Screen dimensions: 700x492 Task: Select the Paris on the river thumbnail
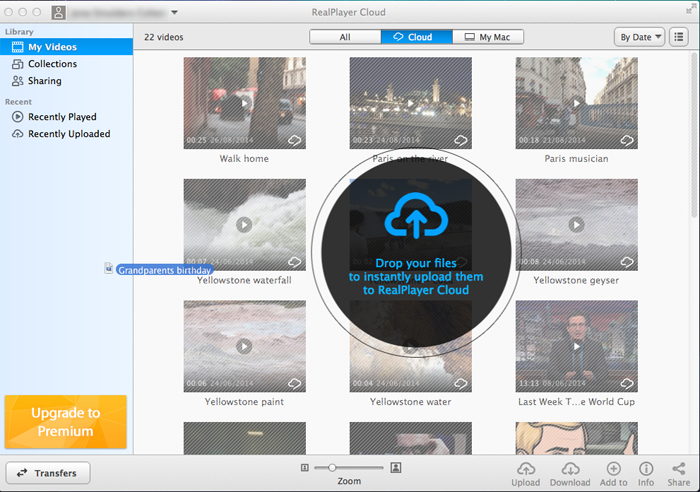[x=410, y=103]
